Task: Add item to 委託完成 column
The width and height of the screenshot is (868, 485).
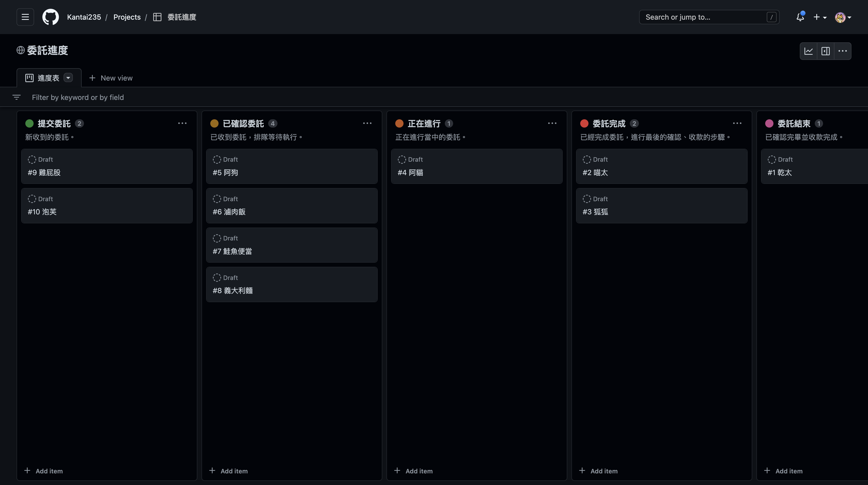Action: point(599,471)
